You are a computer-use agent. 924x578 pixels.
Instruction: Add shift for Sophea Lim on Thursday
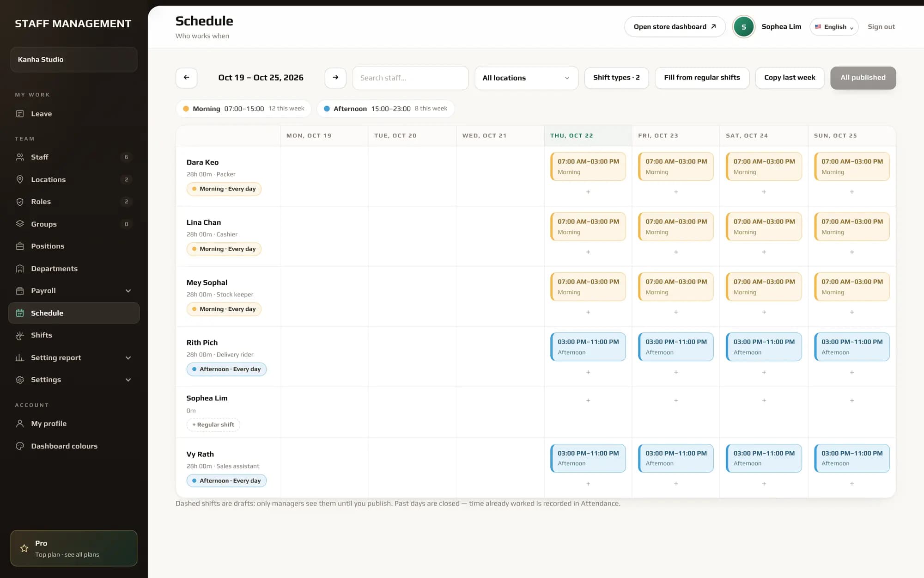pos(588,400)
